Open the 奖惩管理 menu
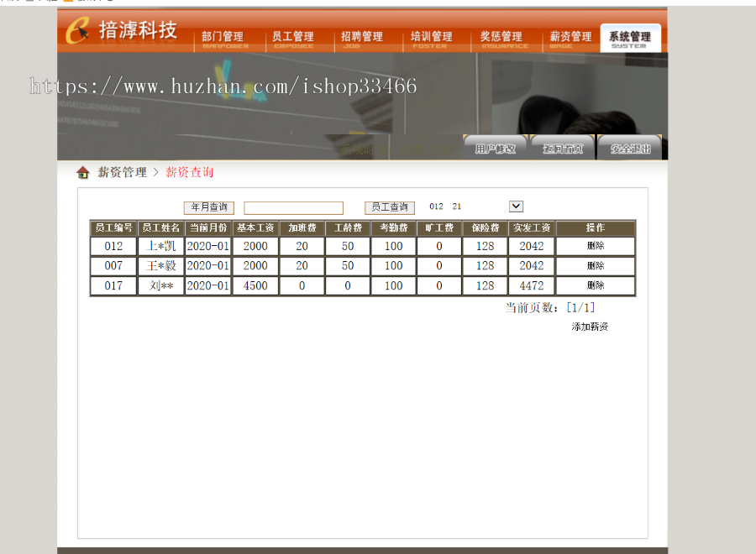 tap(501, 39)
